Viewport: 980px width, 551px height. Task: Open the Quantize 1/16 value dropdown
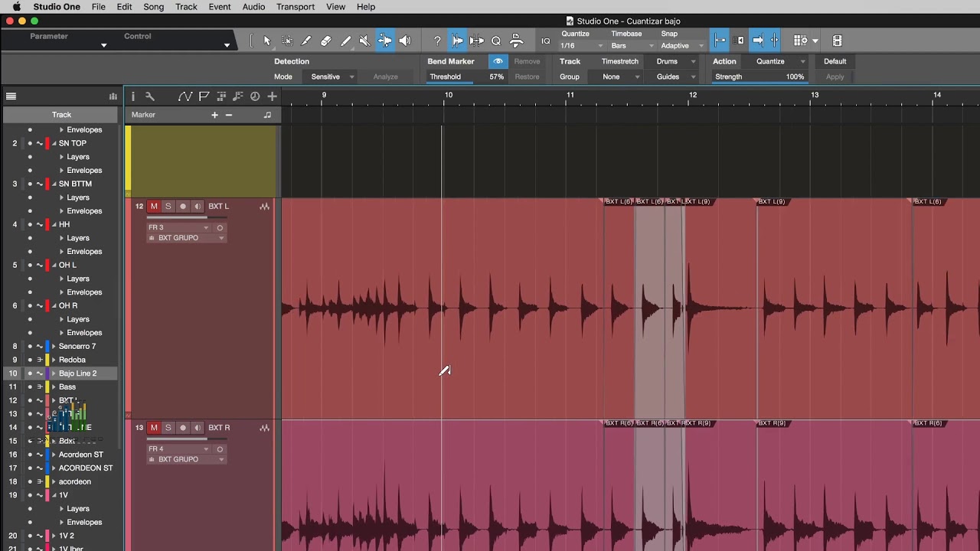(583, 46)
